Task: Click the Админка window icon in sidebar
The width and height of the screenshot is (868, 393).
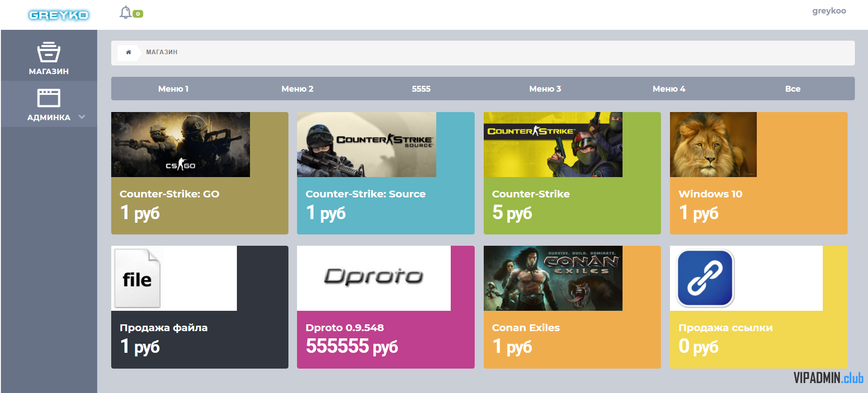Action: tap(49, 98)
